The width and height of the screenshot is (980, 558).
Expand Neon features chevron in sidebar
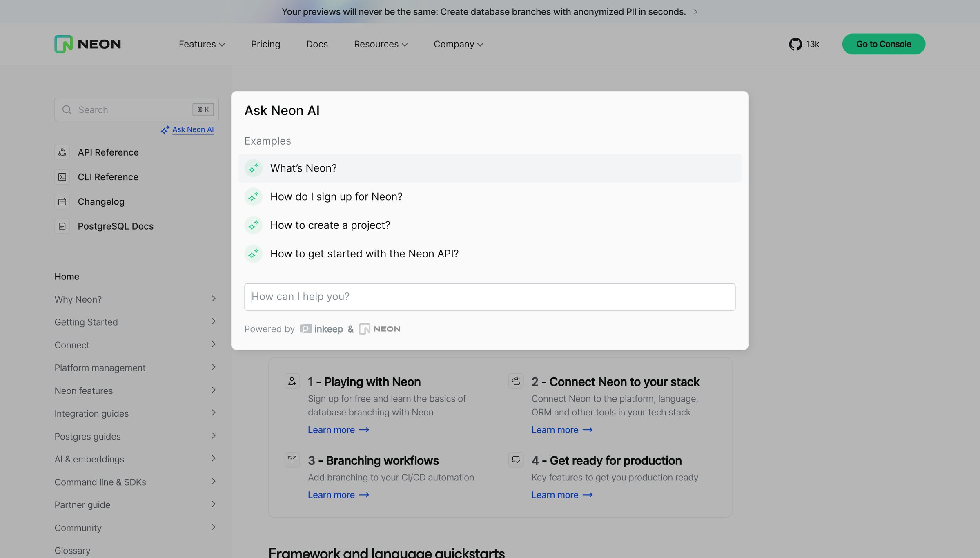[x=214, y=390]
